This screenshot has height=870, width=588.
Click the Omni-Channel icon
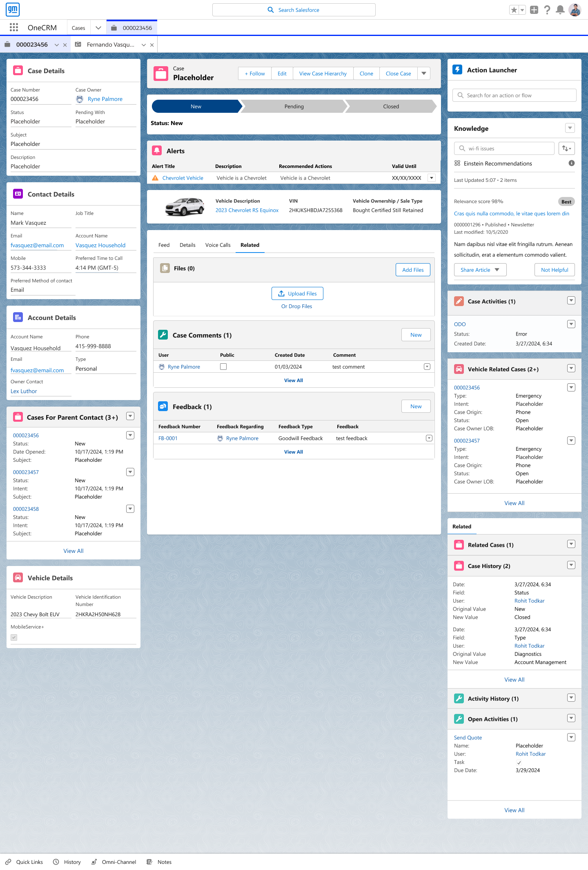click(x=94, y=862)
